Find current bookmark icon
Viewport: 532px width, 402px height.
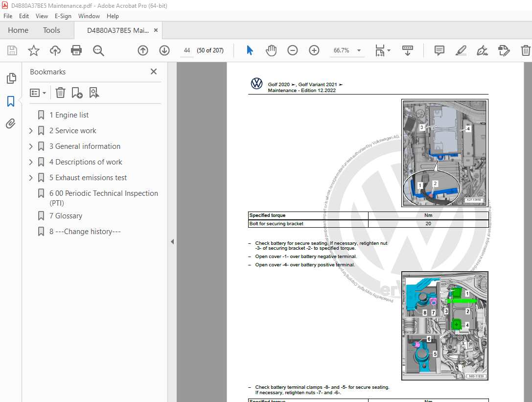[x=94, y=93]
